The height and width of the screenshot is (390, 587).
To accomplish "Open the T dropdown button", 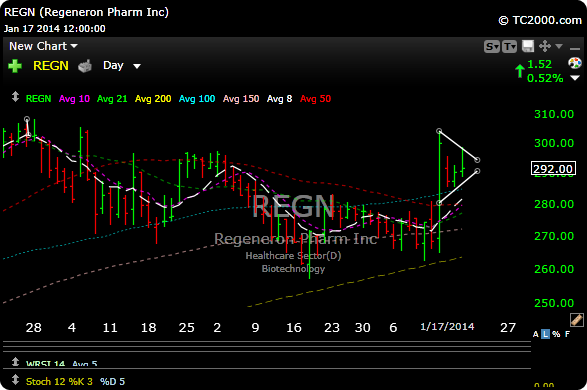I will pos(509,46).
